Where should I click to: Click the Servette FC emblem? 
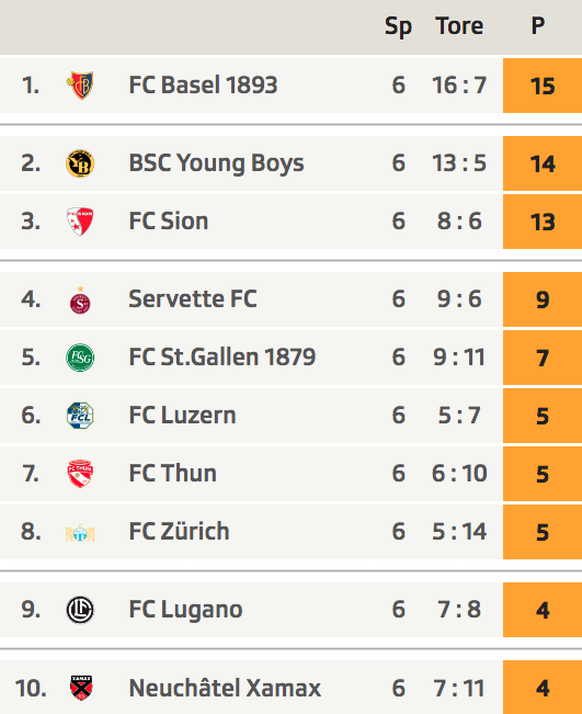(x=80, y=300)
